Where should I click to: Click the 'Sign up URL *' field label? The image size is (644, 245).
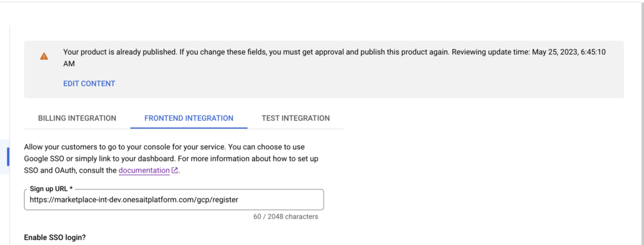[52, 189]
